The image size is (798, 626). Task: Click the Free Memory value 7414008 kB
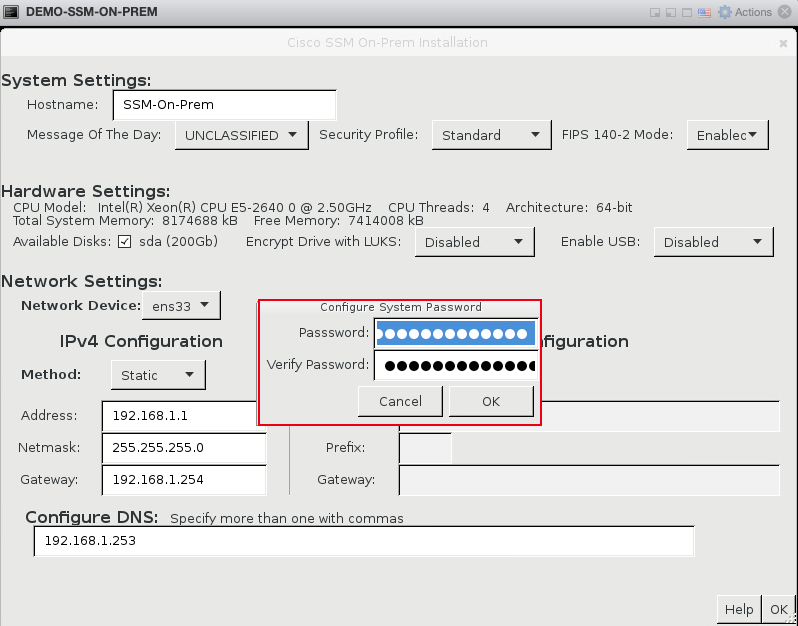tap(386, 220)
